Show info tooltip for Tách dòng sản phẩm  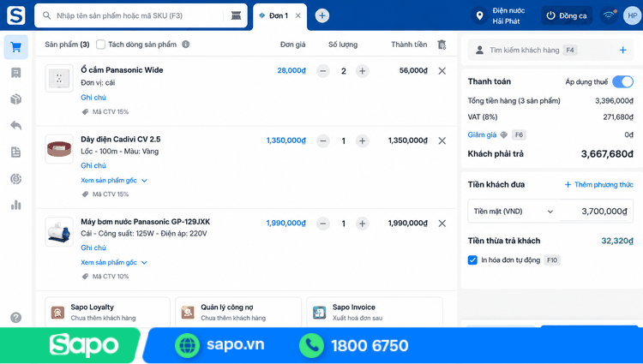pyautogui.click(x=186, y=45)
